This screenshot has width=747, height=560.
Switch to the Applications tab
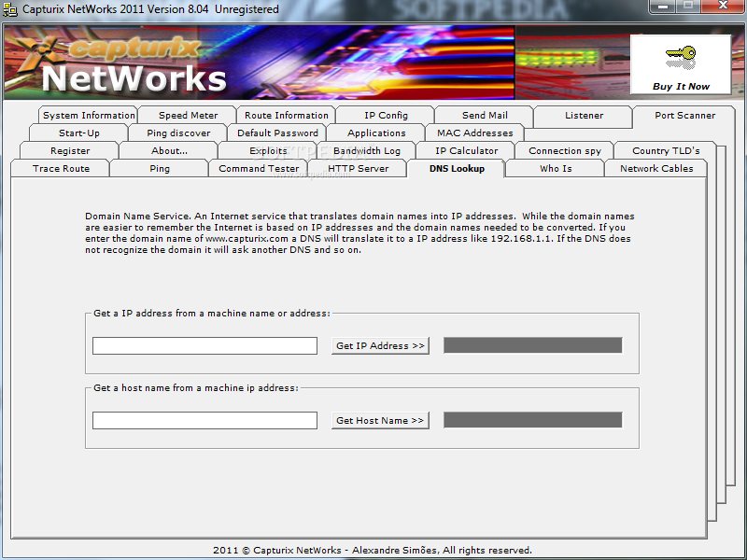click(376, 133)
